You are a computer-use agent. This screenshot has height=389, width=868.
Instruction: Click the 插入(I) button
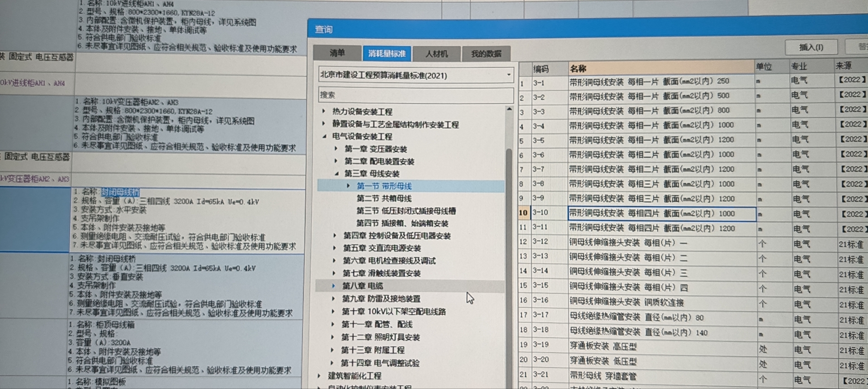pos(811,47)
